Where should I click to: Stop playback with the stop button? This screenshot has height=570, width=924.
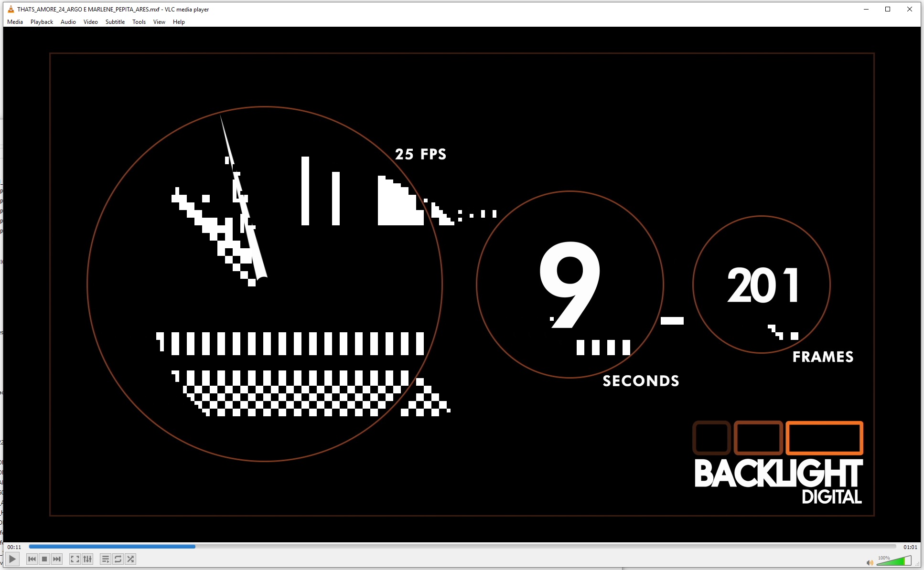click(44, 559)
